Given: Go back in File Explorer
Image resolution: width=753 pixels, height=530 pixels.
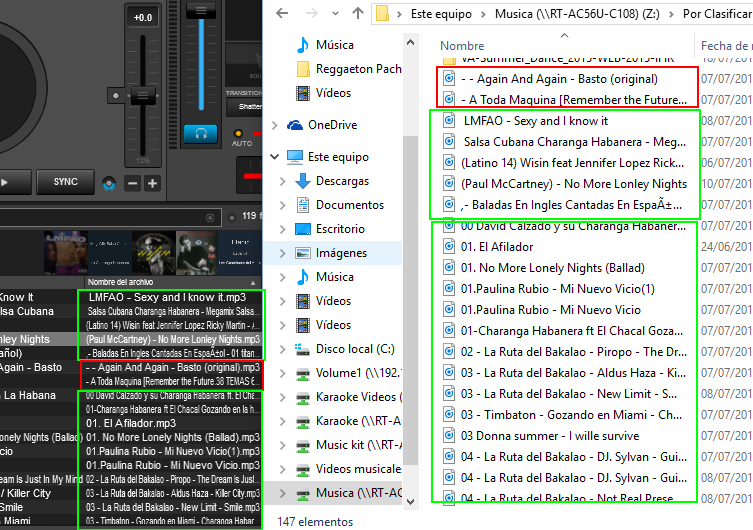Looking at the screenshot, I should coord(282,13).
